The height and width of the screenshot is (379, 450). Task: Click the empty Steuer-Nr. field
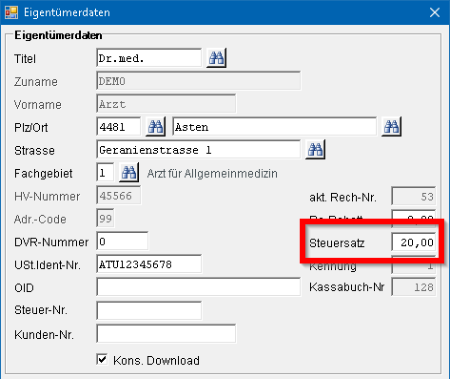149,311
